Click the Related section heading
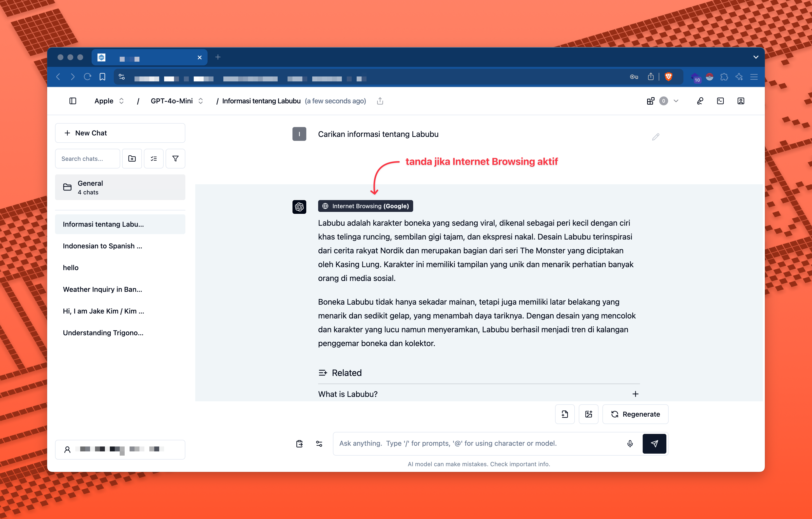812x519 pixels. pos(340,373)
